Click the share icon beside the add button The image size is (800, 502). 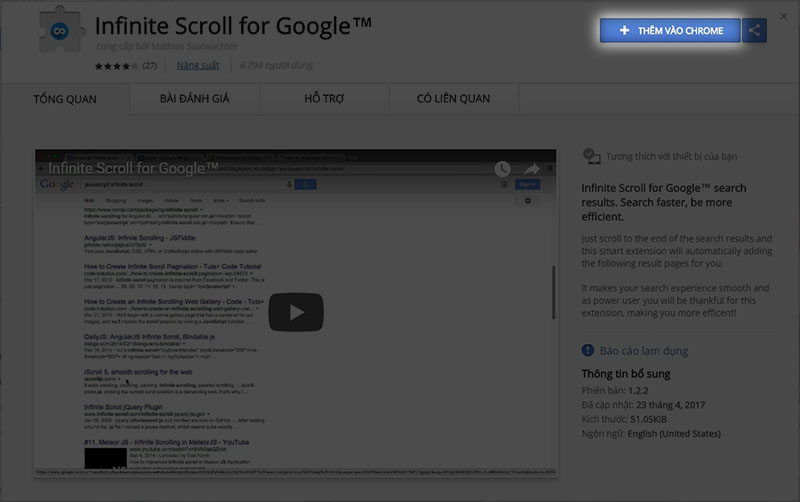coord(755,31)
